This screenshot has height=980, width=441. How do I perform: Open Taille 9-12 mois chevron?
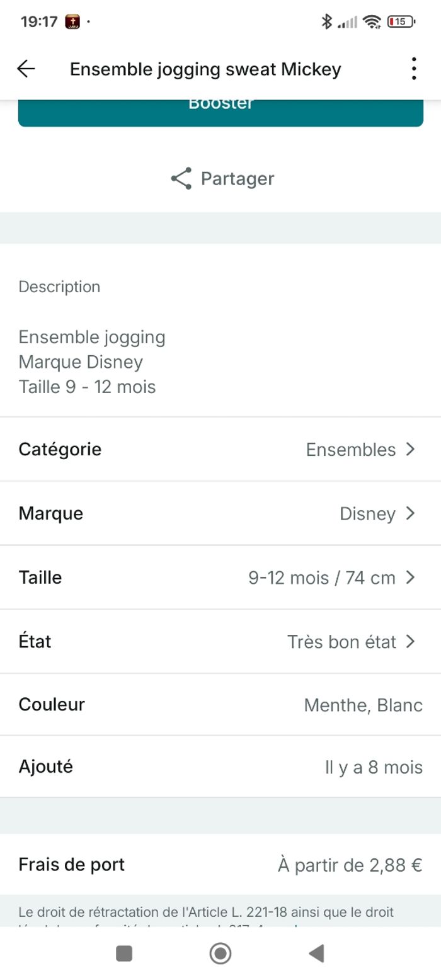click(x=410, y=577)
